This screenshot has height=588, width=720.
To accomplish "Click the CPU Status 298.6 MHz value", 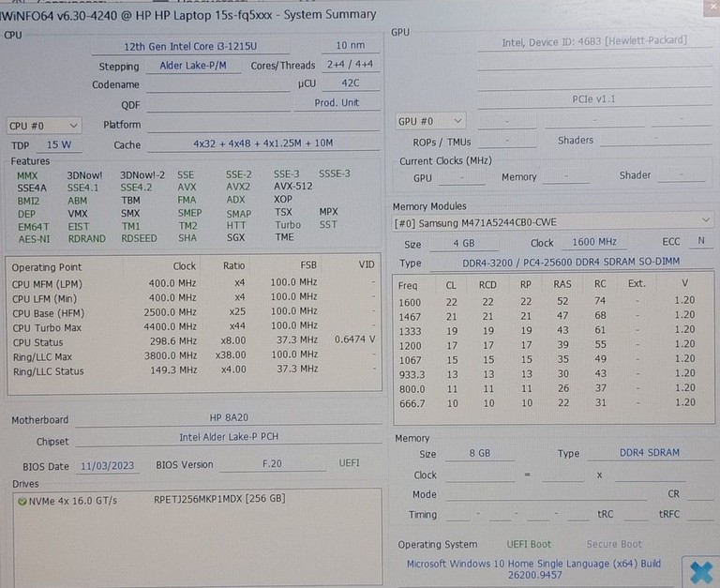I will pos(173,341).
